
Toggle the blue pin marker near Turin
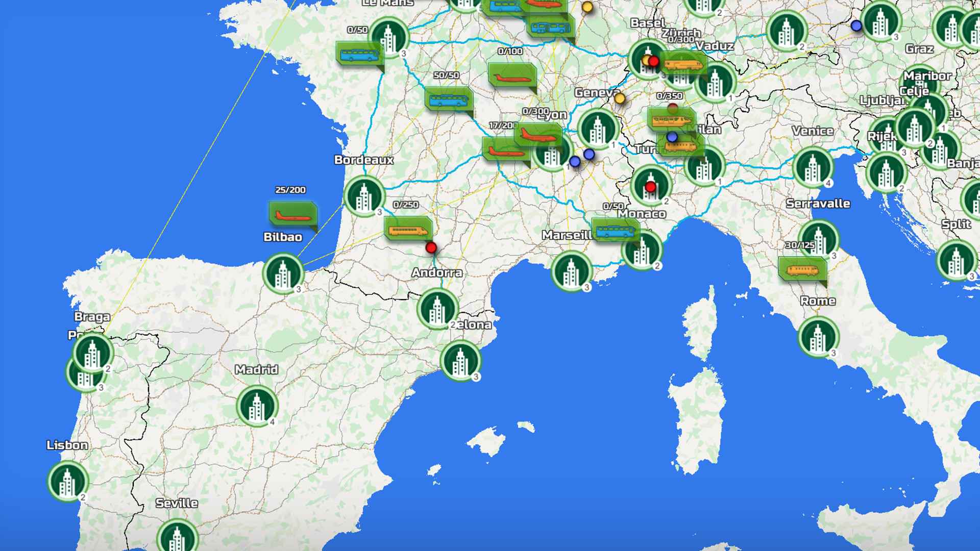tap(671, 138)
